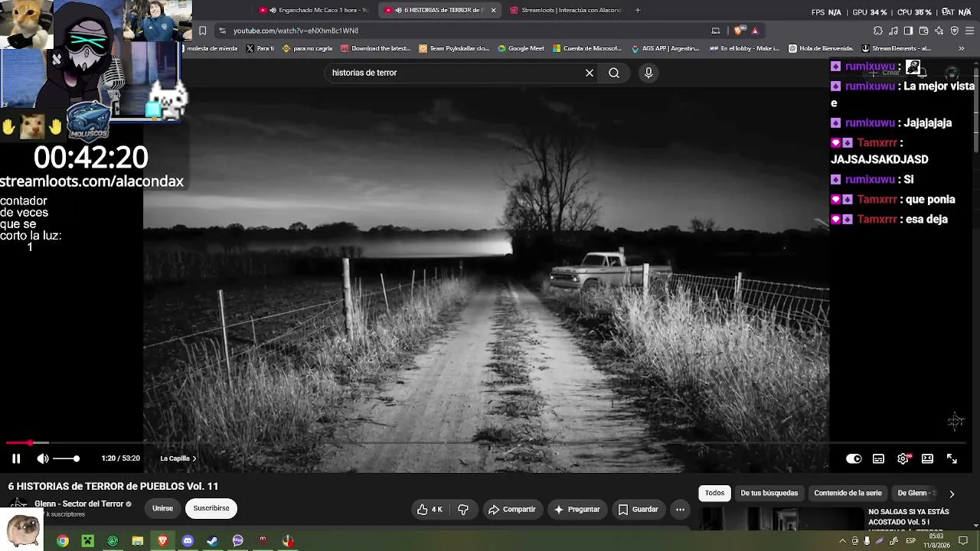Screen dimensions: 980x551
Task: Select the De tus búsquedas chip
Action: tap(769, 493)
